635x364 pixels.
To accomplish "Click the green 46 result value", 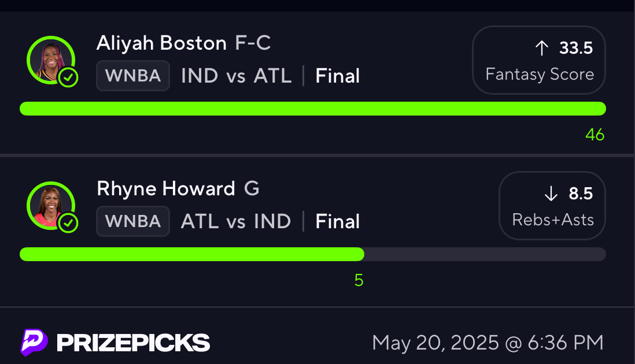I will click(x=595, y=135).
